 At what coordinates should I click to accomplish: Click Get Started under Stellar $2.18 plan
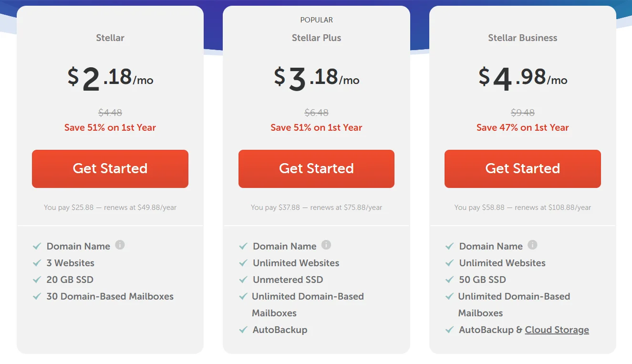[110, 169]
